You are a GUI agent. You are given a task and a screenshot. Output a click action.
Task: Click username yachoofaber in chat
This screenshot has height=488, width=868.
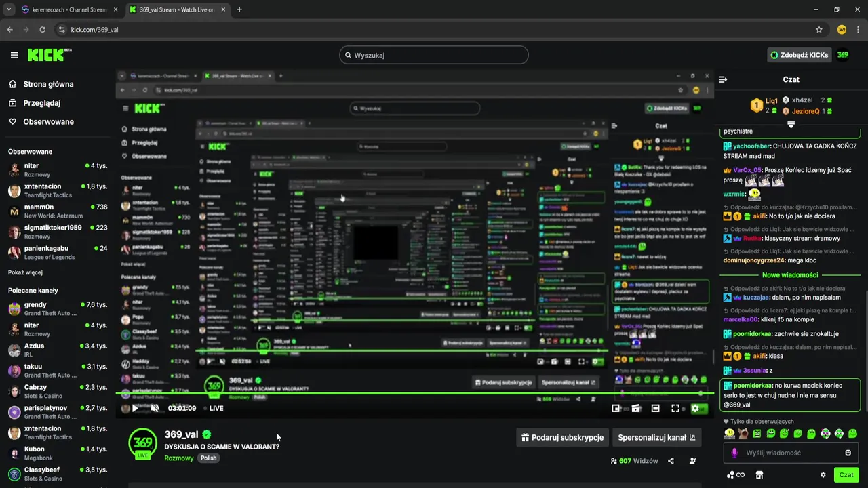click(x=751, y=146)
